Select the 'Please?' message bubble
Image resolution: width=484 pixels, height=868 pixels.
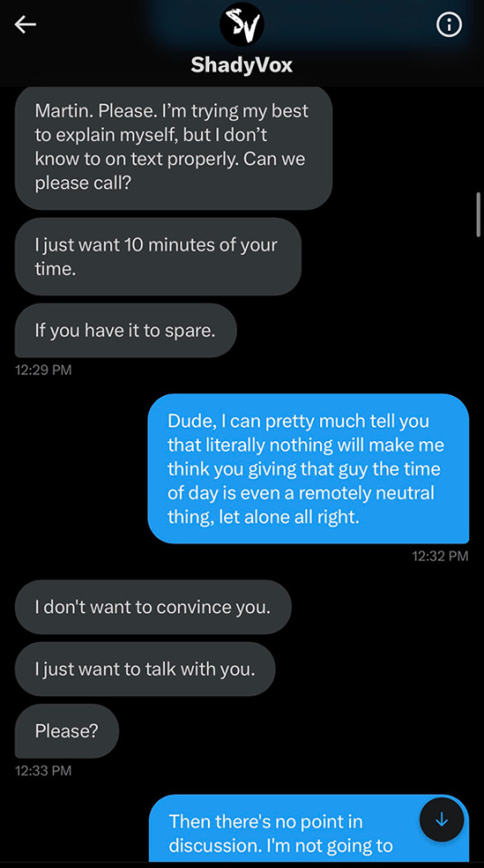click(x=67, y=731)
